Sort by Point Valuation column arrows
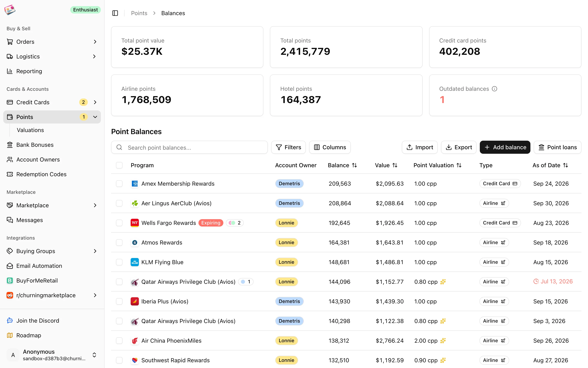 tap(459, 165)
